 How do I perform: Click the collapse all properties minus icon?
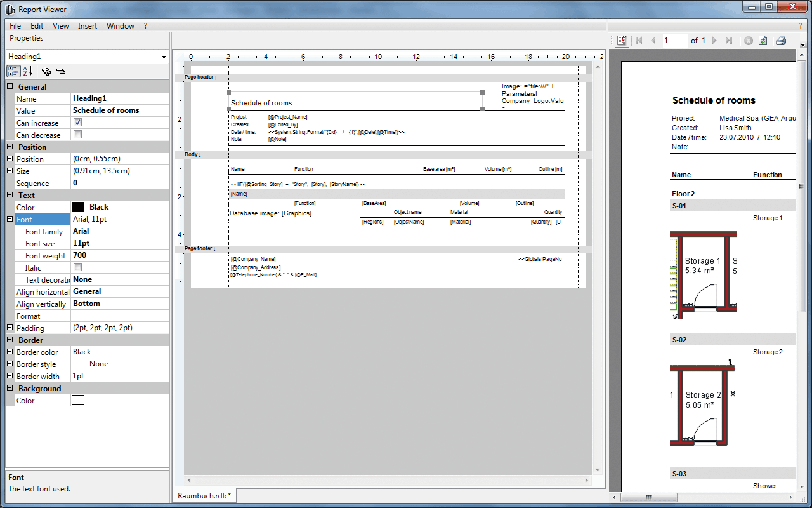point(60,71)
